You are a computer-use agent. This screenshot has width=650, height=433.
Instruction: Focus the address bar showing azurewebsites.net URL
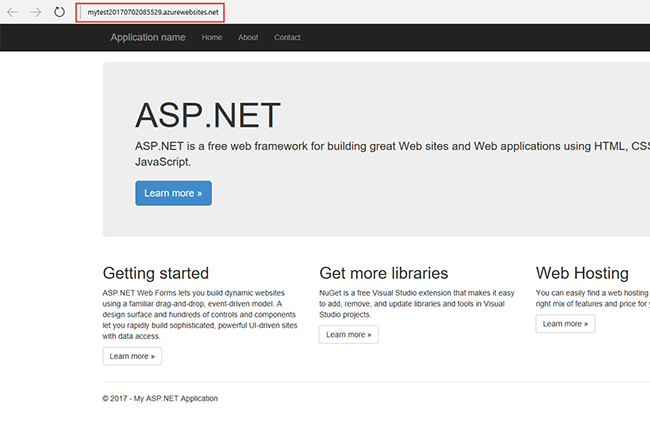pos(150,12)
